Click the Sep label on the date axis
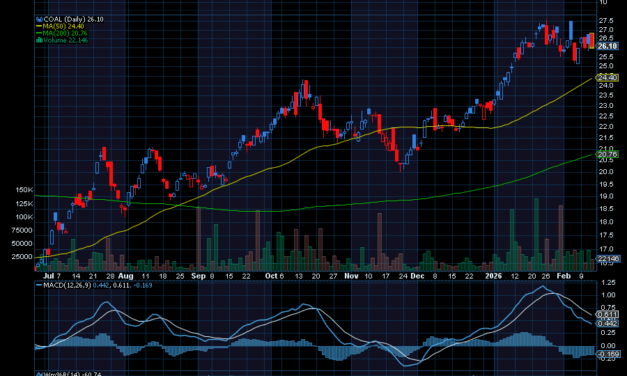 pyautogui.click(x=198, y=276)
